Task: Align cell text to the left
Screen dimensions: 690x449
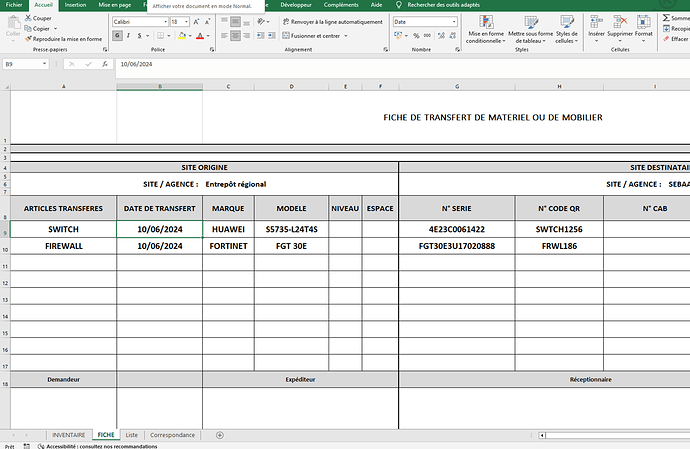Action: (x=224, y=36)
